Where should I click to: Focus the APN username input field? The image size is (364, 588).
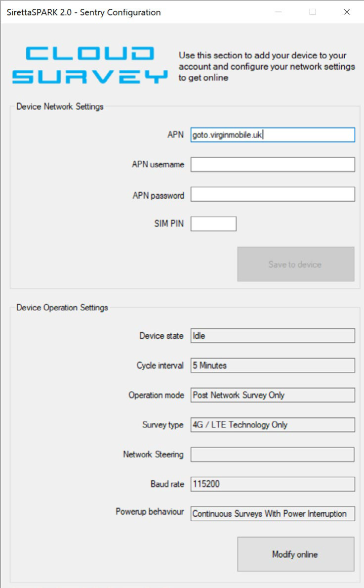click(x=273, y=165)
